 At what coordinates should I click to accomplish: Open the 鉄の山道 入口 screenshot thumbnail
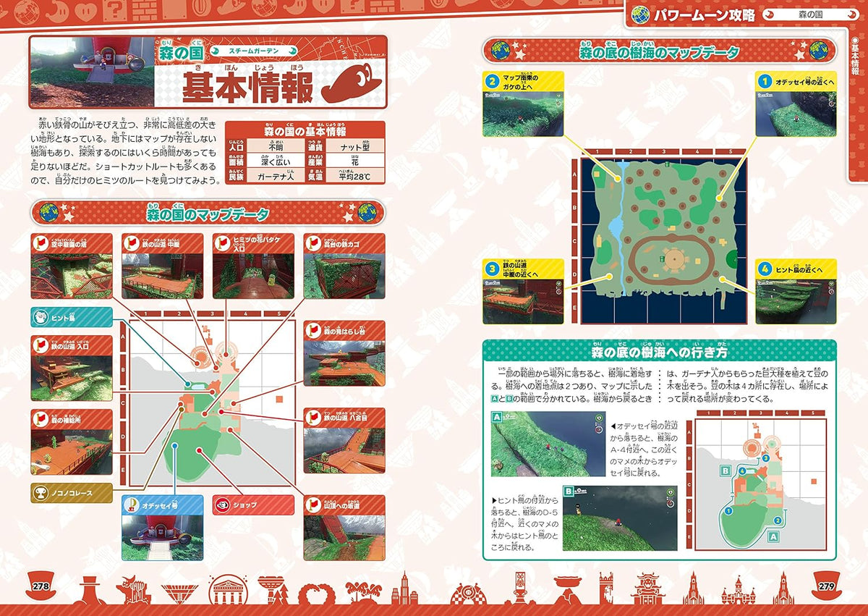72,378
